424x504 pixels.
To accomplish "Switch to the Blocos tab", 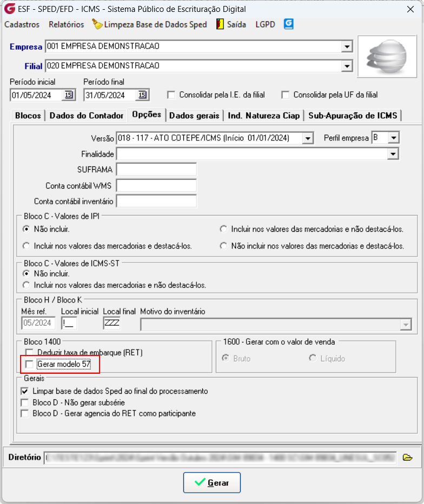I will pyautogui.click(x=28, y=116).
